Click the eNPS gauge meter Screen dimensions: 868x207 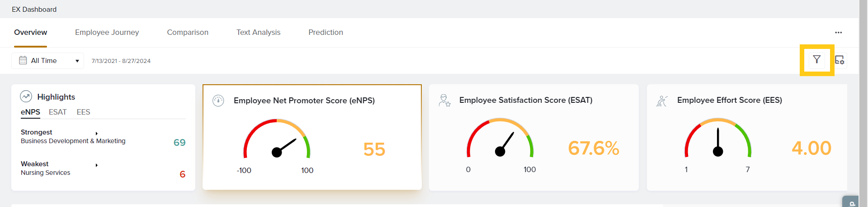pyautogui.click(x=277, y=140)
